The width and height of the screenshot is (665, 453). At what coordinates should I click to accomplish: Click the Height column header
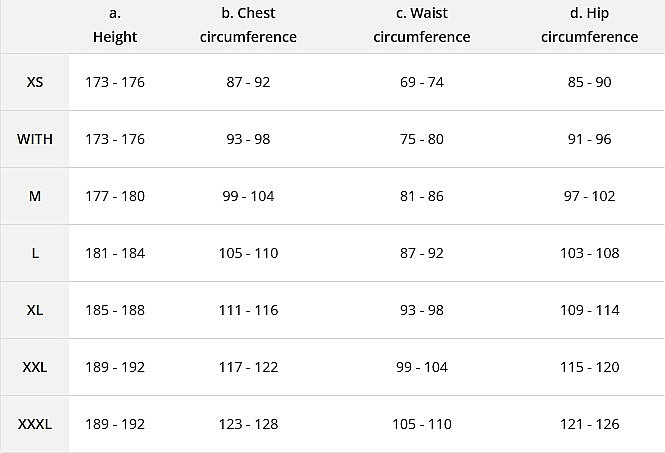coord(115,25)
